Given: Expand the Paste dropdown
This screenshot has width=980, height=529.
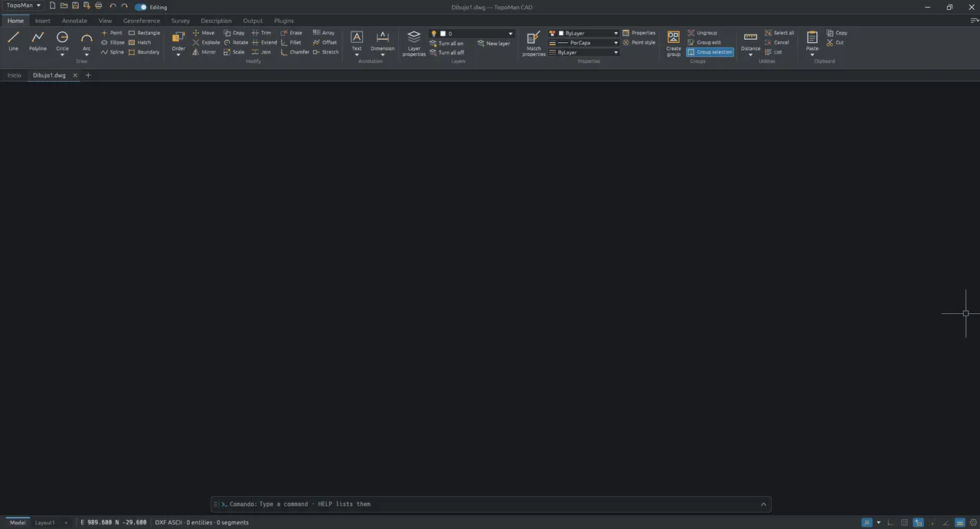Looking at the screenshot, I should [812, 55].
